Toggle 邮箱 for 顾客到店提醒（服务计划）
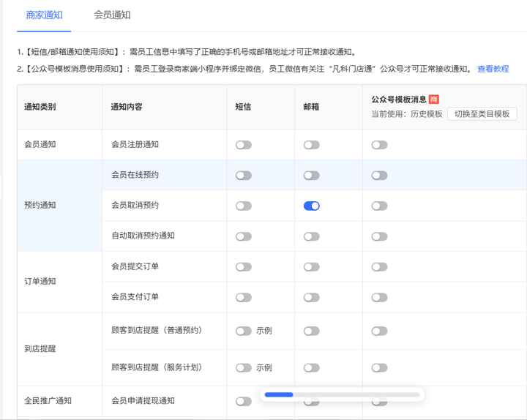 312,367
